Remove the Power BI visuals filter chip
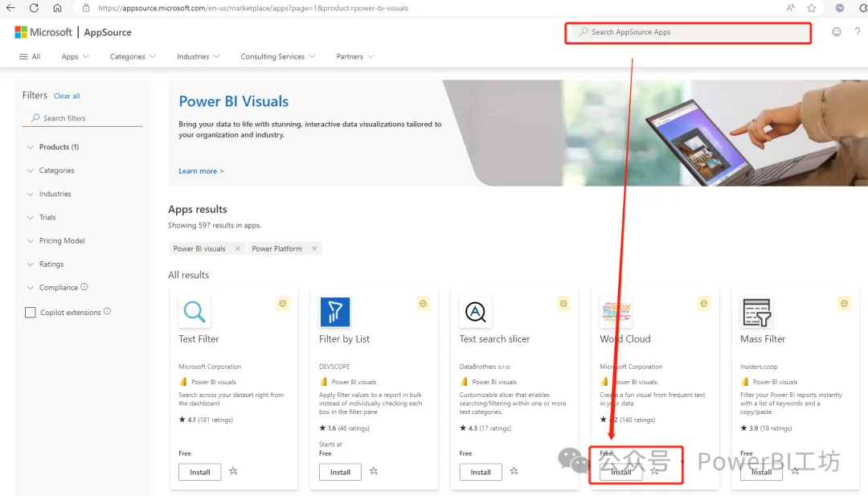The width and height of the screenshot is (868, 496). pyautogui.click(x=237, y=248)
